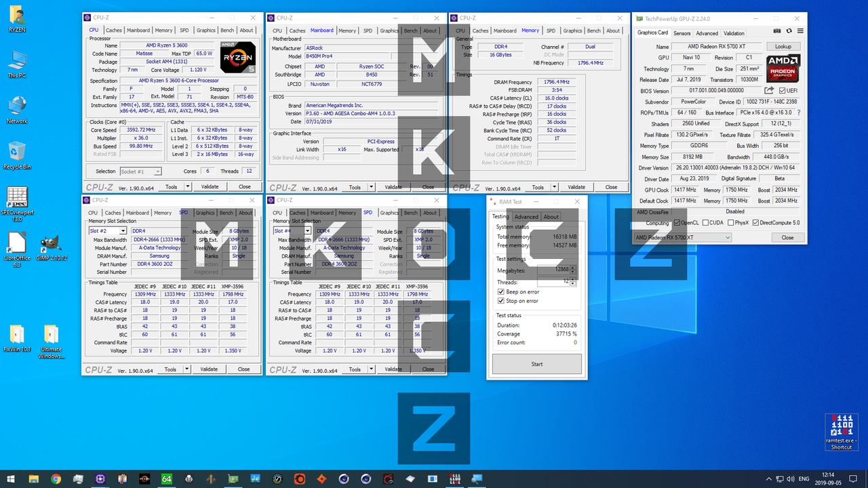
Task: Open the GPU-Z screenshot camera icon
Action: [x=777, y=30]
